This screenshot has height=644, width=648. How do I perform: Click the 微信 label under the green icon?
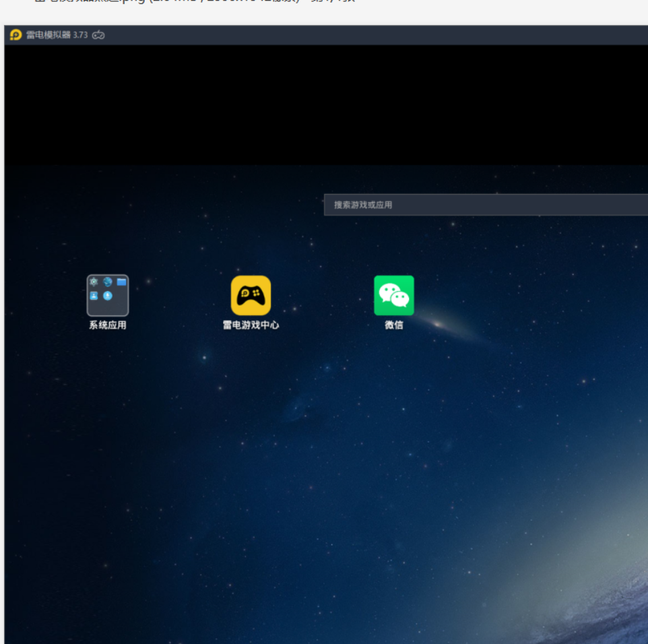coord(394,325)
